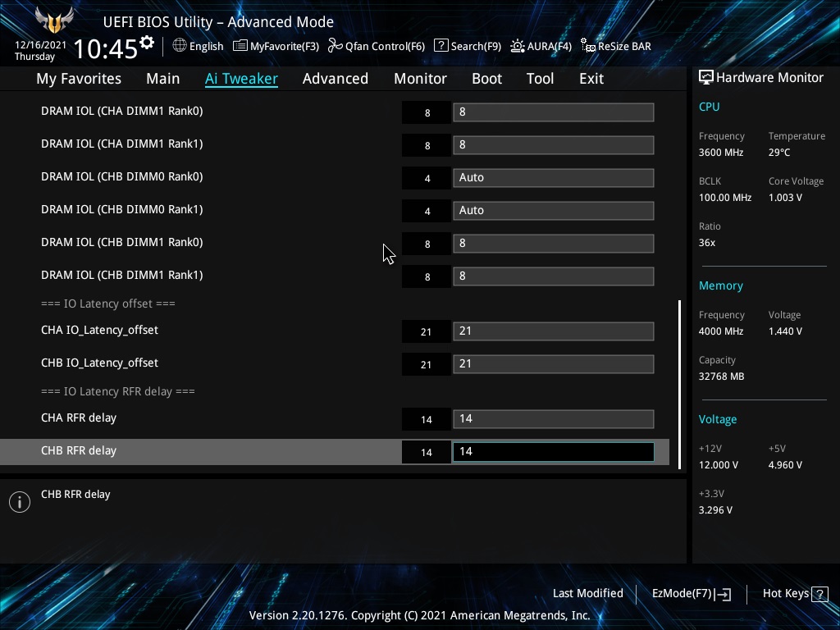Click CPU Temperature 29°C value
This screenshot has width=840, height=630.
pos(779,152)
